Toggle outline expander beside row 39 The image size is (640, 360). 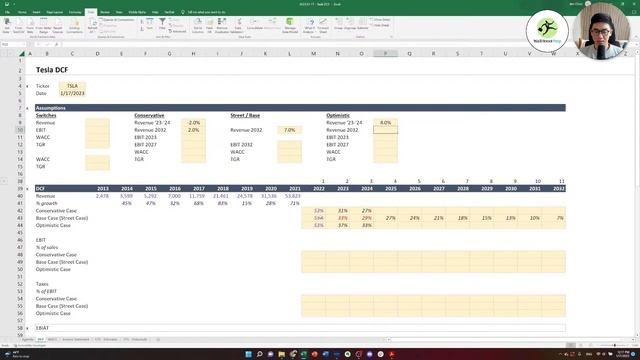pos(27,189)
